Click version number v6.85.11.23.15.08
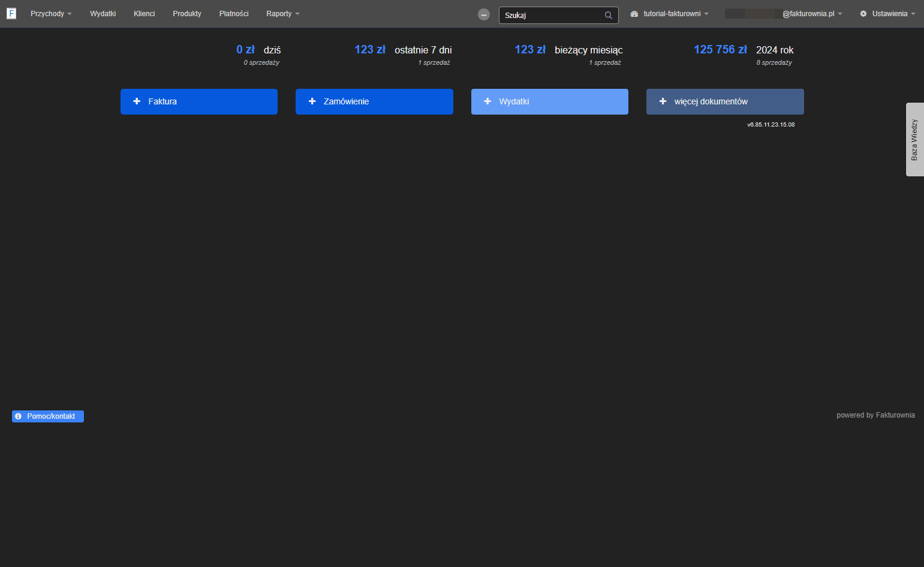 (771, 125)
